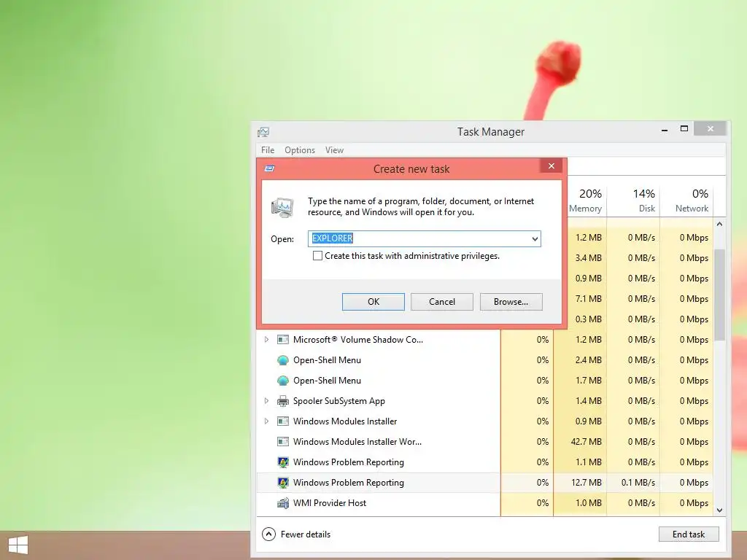Click the WMI Provider Host icon
Viewport: 747px width, 560px height.
click(x=283, y=503)
